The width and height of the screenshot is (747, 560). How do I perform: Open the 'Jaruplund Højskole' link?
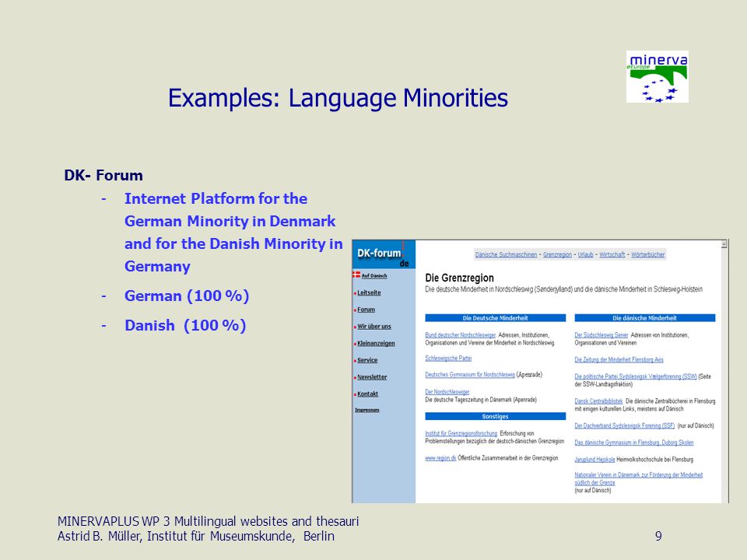tap(594, 460)
